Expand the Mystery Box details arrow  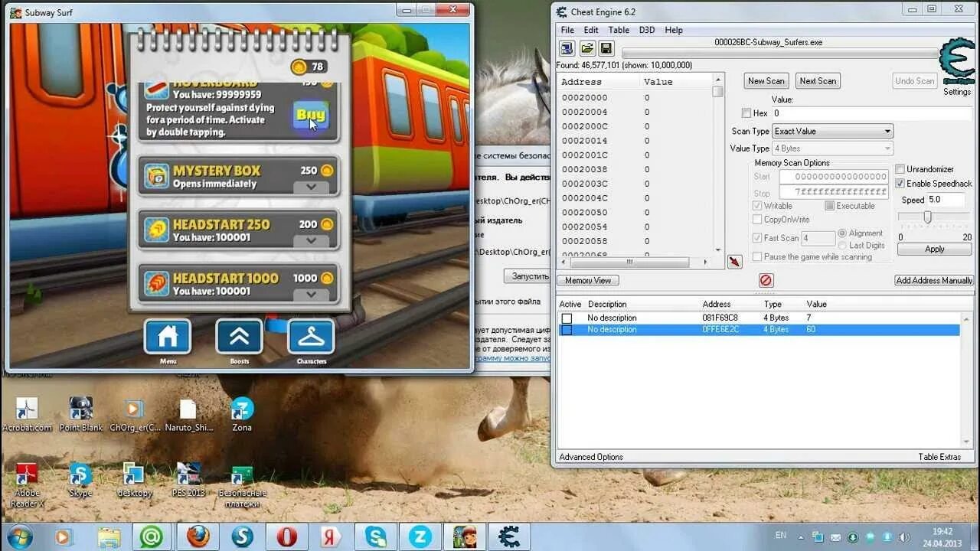coord(311,187)
